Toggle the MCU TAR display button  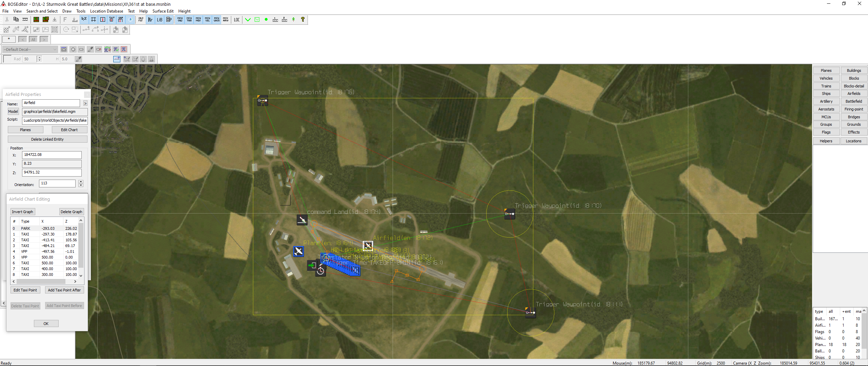[x=189, y=20]
